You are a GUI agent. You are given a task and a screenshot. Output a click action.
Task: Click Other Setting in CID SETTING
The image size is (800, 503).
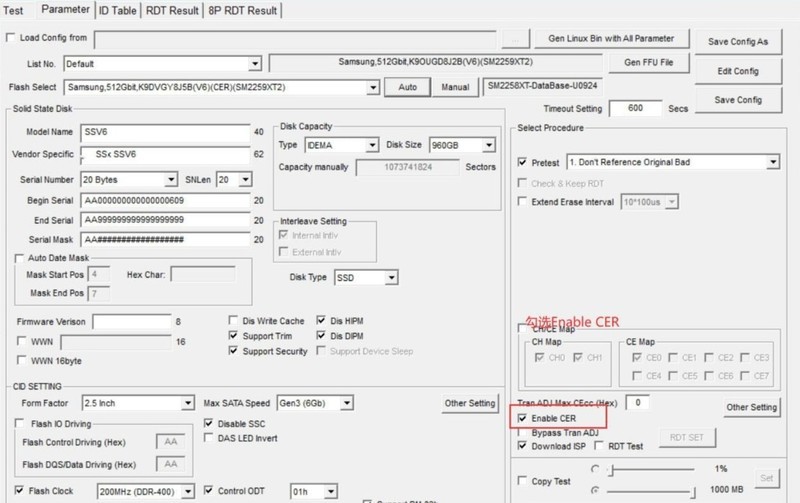pos(469,403)
